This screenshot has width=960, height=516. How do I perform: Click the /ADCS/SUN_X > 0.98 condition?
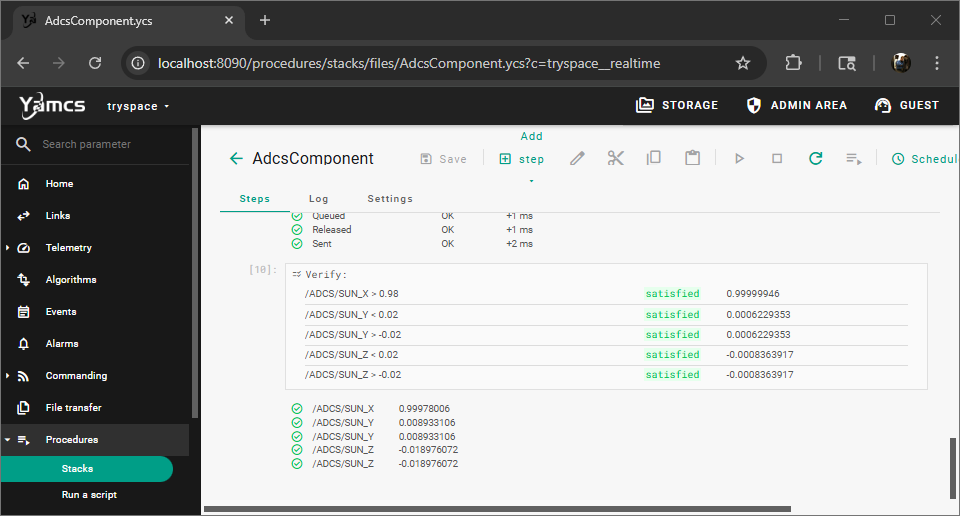click(351, 294)
